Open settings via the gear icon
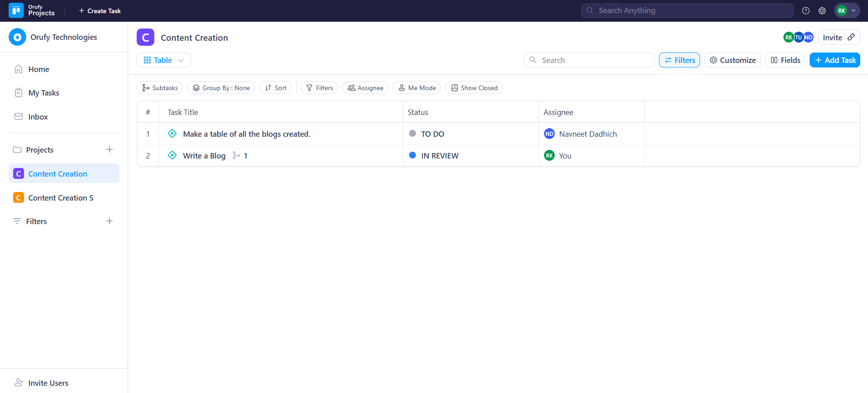The width and height of the screenshot is (868, 393). click(822, 11)
